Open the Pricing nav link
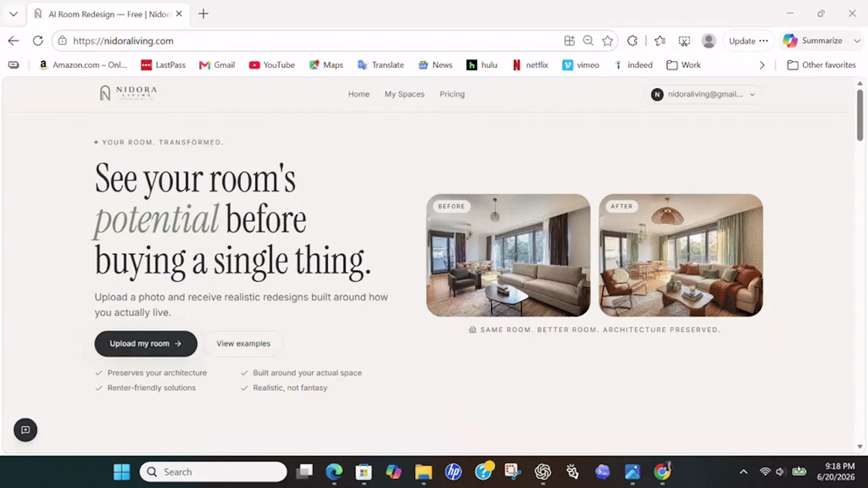This screenshot has height=488, width=868. (452, 94)
